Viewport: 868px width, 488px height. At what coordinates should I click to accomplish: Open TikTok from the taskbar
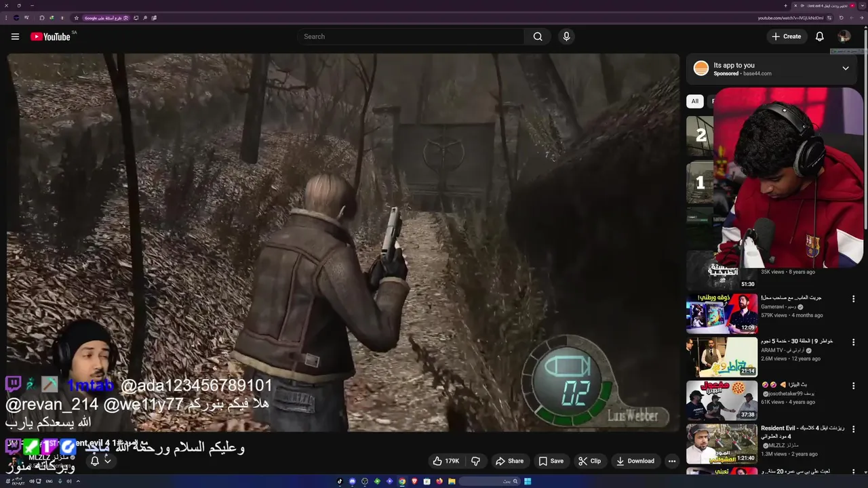pos(340,481)
